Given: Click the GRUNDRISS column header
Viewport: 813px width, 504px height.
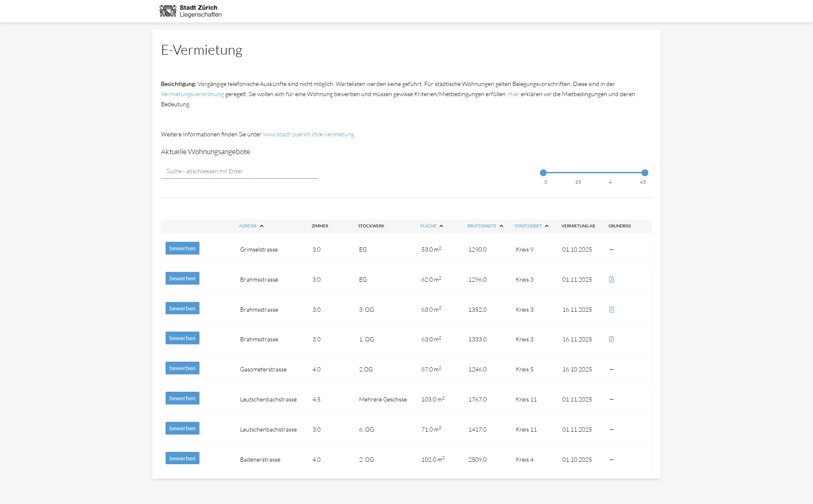Looking at the screenshot, I should [x=619, y=226].
